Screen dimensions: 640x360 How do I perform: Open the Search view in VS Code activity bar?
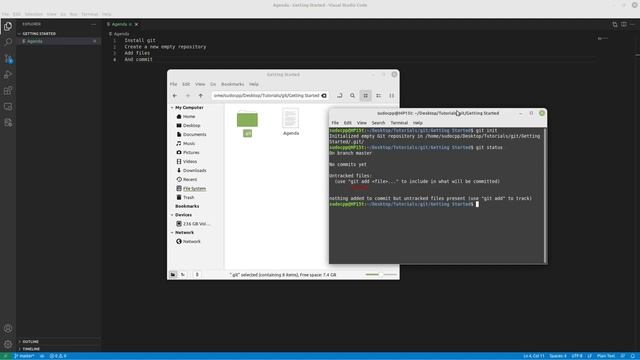coord(8,42)
